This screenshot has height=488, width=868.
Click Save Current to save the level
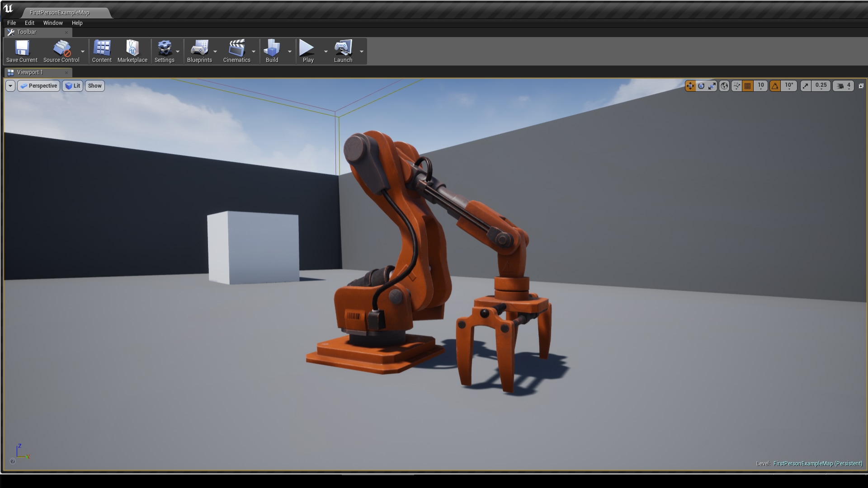coord(21,51)
